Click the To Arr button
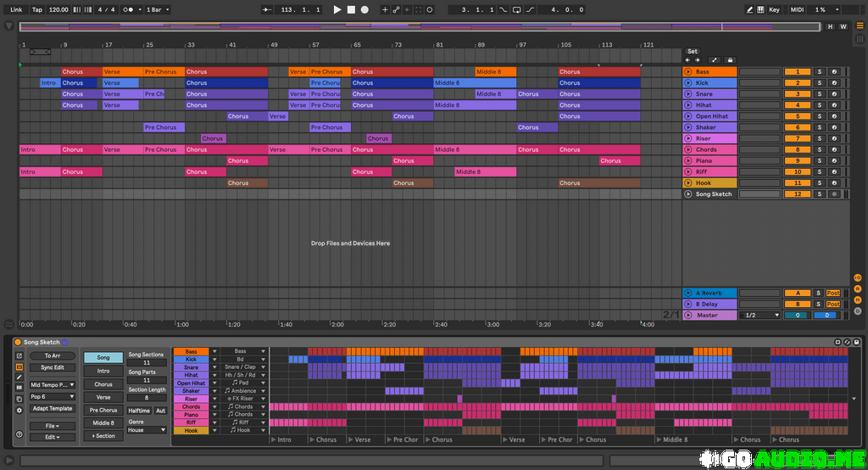Image resolution: width=868 pixels, height=470 pixels. (x=52, y=355)
